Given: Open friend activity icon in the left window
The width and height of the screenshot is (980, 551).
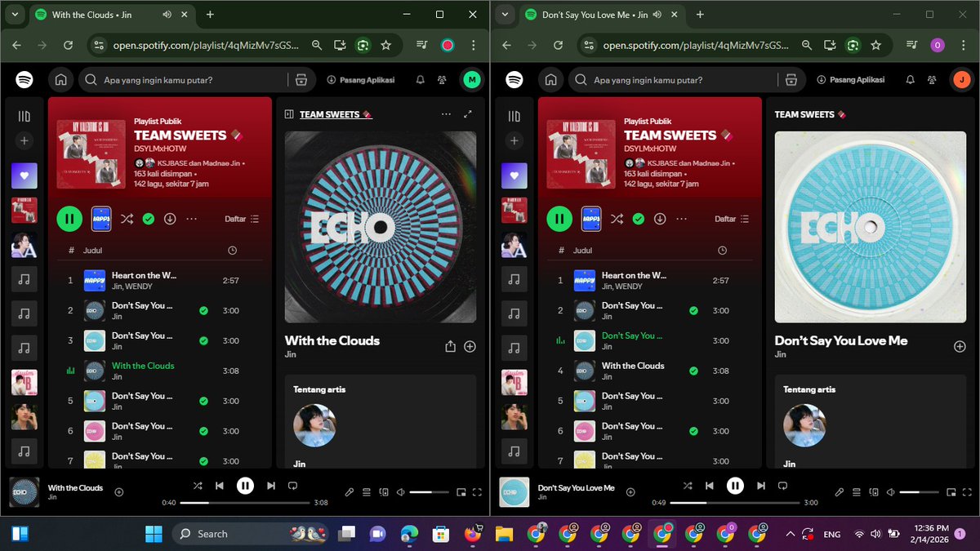Looking at the screenshot, I should click(442, 80).
